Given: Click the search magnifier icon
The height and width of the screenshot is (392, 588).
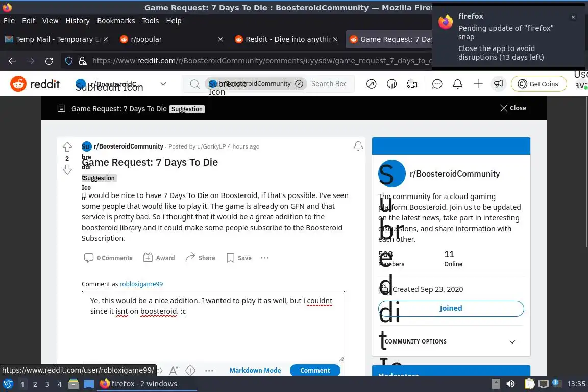Looking at the screenshot, I should click(x=194, y=84).
